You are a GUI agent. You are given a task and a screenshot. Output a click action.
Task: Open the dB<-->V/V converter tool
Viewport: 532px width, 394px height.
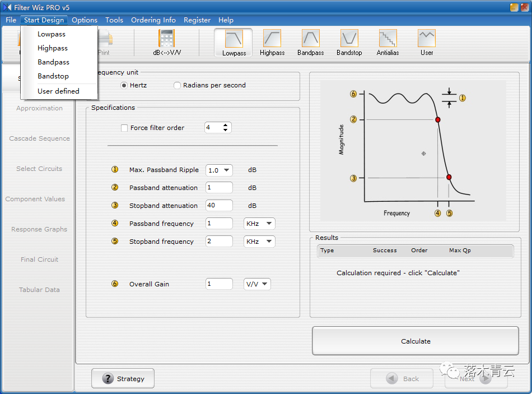point(166,43)
